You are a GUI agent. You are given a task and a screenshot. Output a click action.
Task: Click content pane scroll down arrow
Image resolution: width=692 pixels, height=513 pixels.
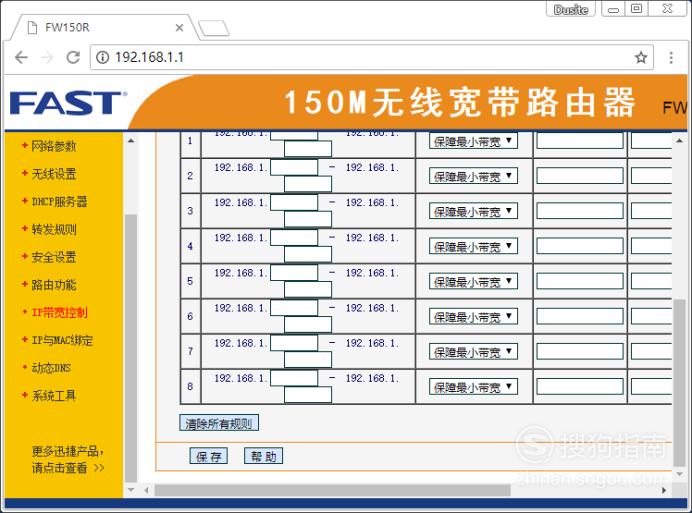point(679,473)
